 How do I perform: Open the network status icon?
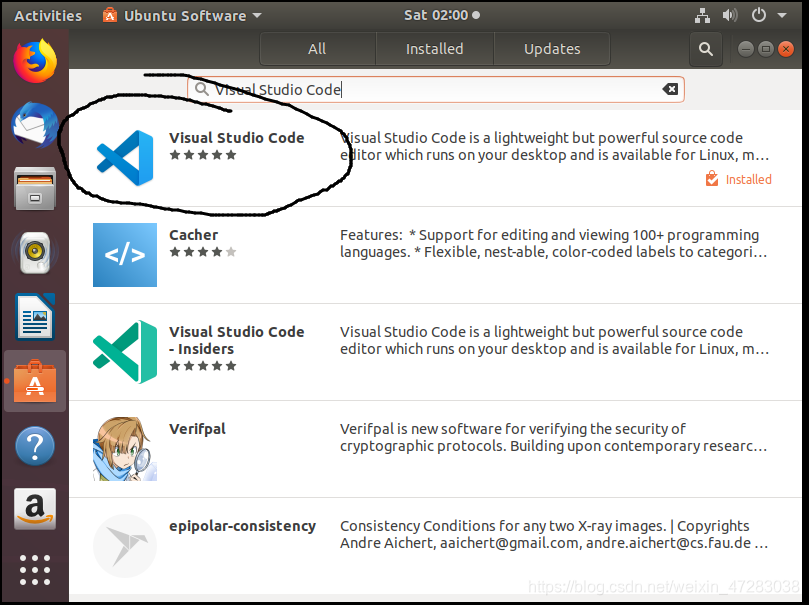click(x=702, y=15)
